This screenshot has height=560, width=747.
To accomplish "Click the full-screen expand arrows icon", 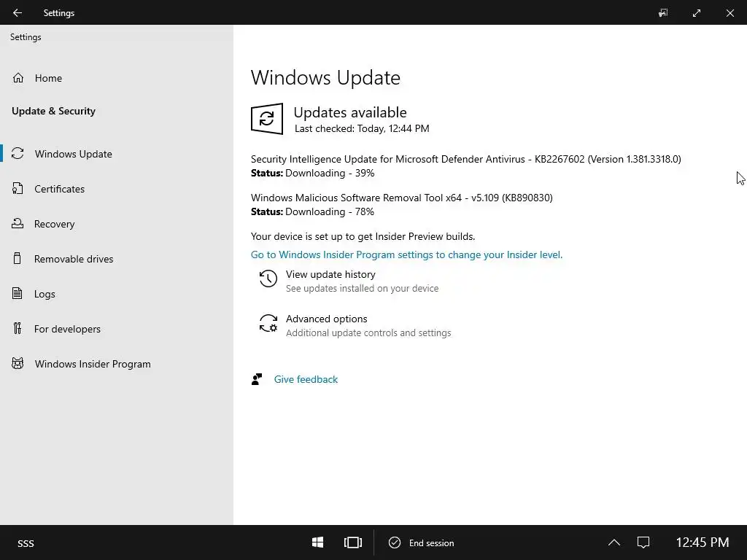I will [697, 13].
